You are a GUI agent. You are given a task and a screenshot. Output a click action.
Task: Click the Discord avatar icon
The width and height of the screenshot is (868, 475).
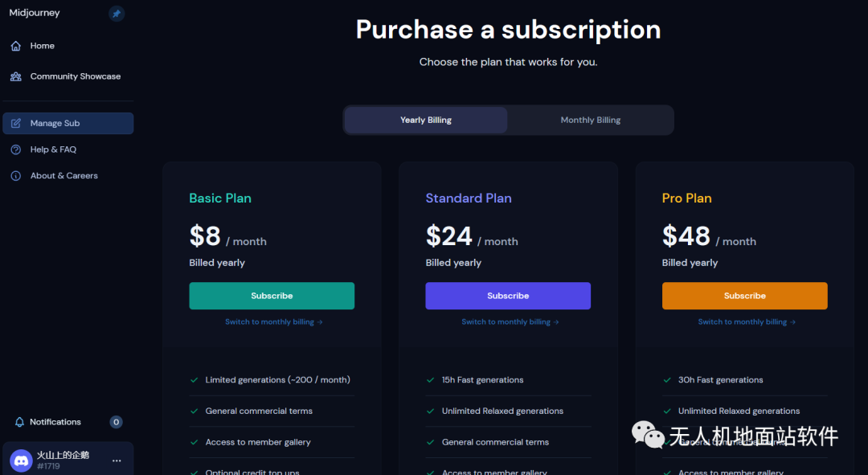[21, 461]
